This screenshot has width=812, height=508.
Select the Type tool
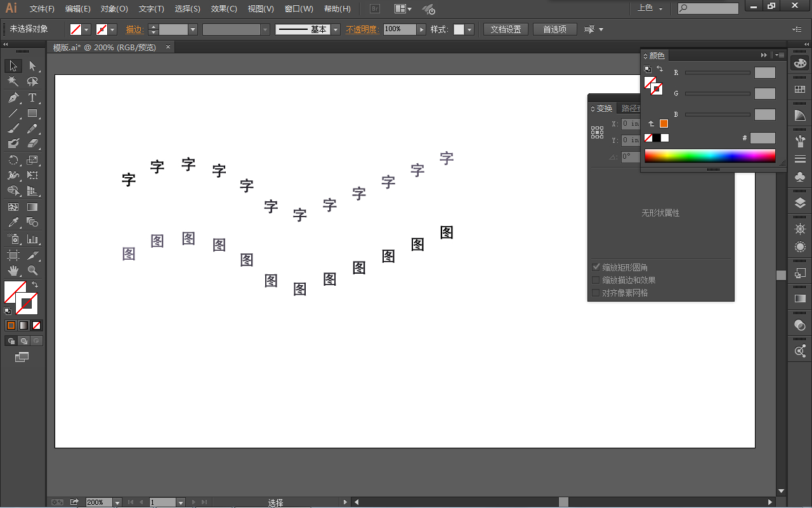pyautogui.click(x=32, y=98)
